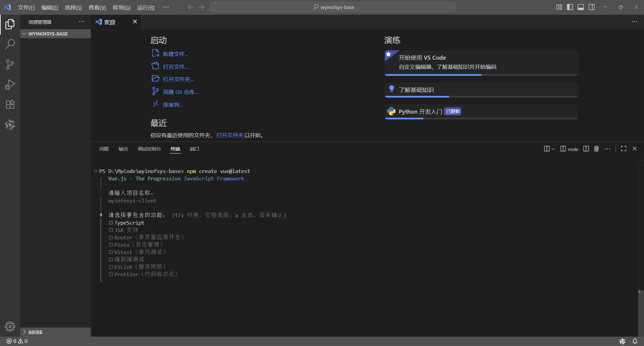
Task: Open Explorer panel more actions ellipsis
Action: [82, 22]
